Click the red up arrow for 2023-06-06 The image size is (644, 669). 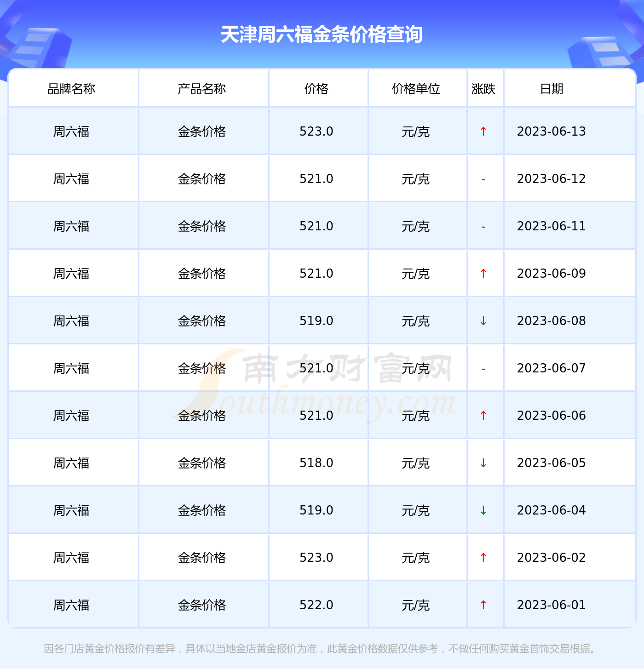tap(483, 416)
